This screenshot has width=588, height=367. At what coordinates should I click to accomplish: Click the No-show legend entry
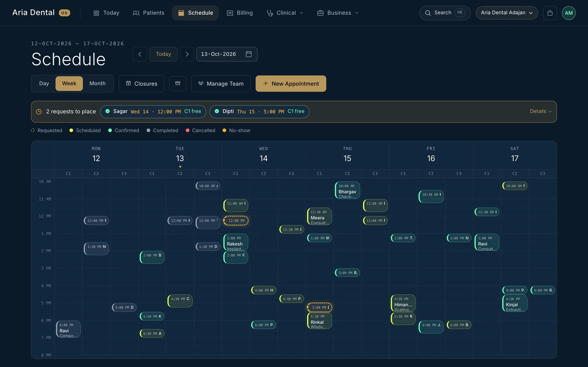point(236,130)
